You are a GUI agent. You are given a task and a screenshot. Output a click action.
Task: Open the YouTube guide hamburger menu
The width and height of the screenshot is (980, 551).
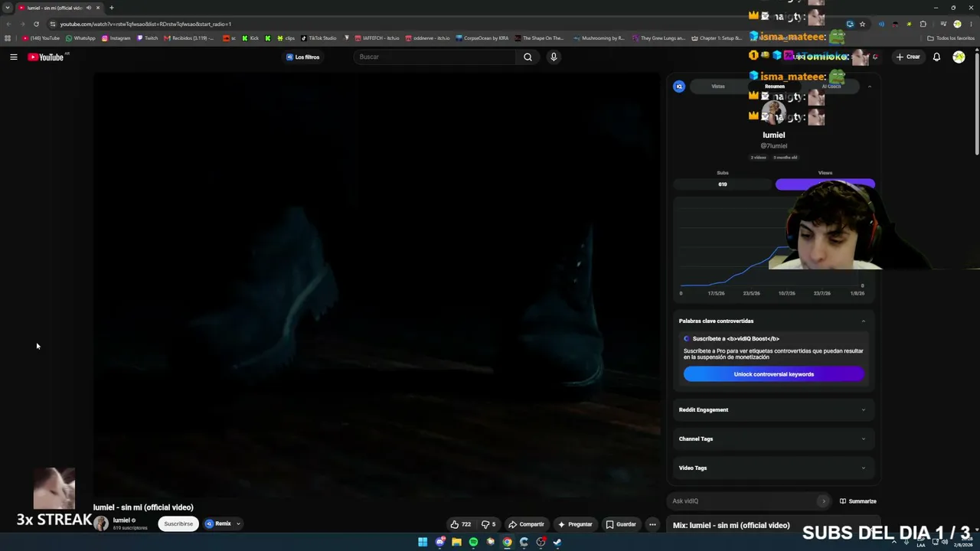[14, 57]
